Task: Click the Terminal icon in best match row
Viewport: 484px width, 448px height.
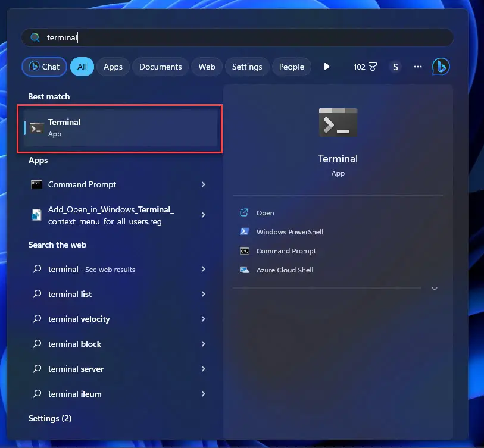Action: click(x=36, y=128)
